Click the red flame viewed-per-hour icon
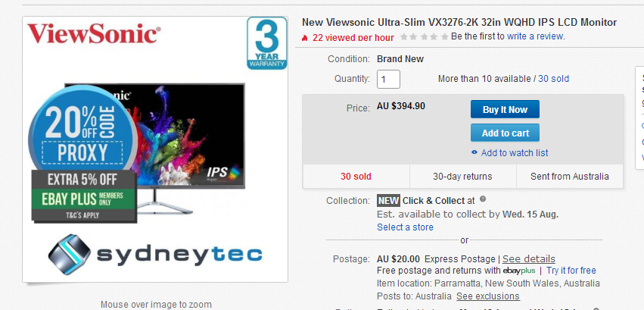644x310 pixels. coord(305,38)
